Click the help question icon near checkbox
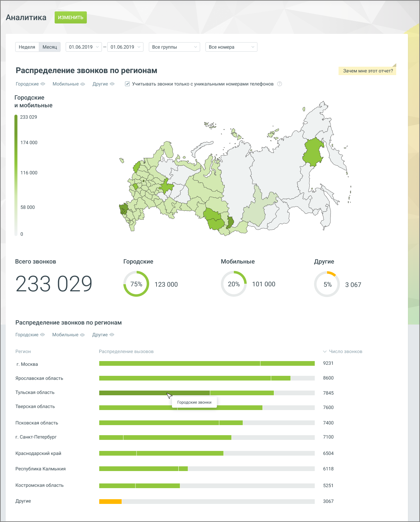This screenshot has width=420, height=522. [x=280, y=84]
